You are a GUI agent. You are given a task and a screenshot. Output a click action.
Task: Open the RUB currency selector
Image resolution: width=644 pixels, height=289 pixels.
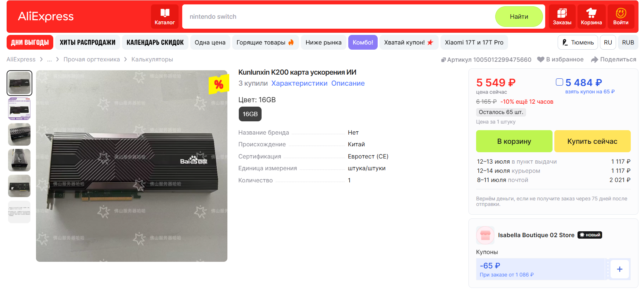628,42
